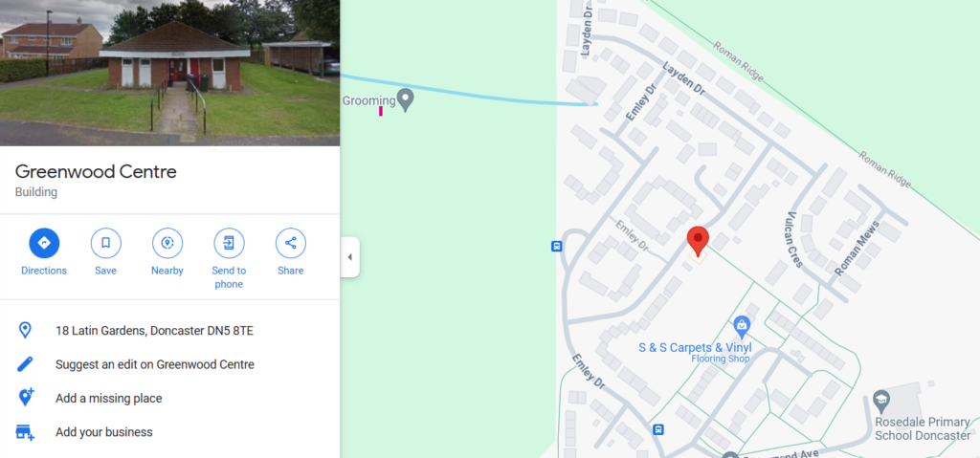Open the Greenwood Centre street view photo

point(170,73)
